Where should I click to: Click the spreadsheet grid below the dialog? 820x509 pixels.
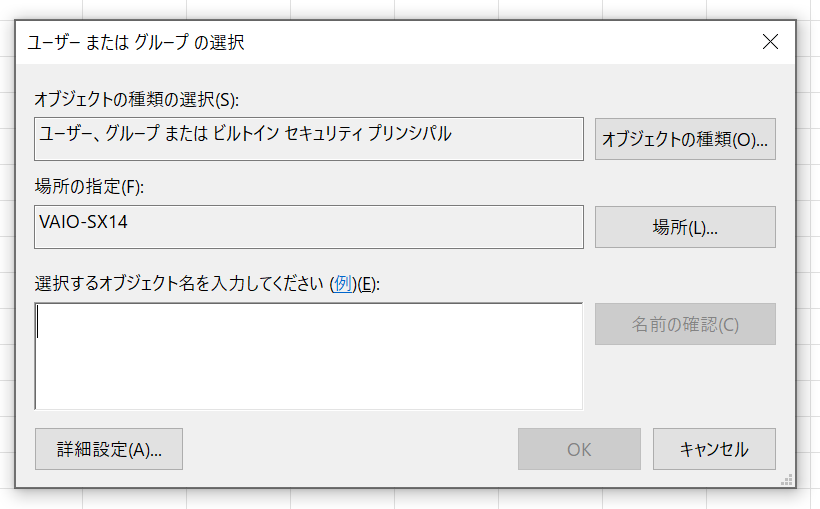(x=408, y=500)
